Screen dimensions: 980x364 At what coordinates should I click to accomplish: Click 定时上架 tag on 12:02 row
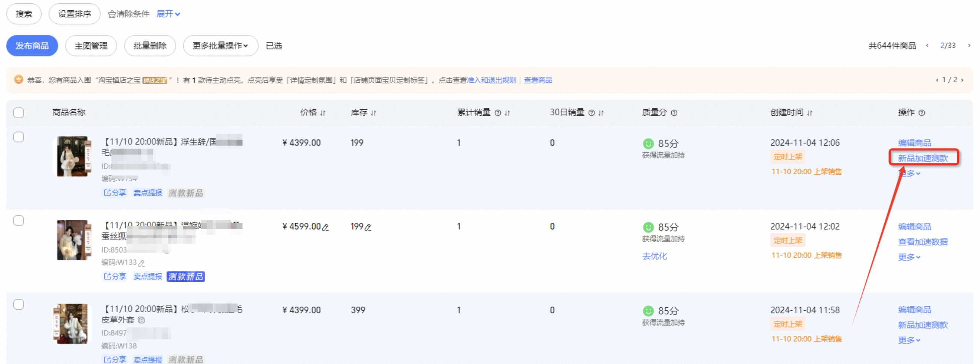pos(788,240)
